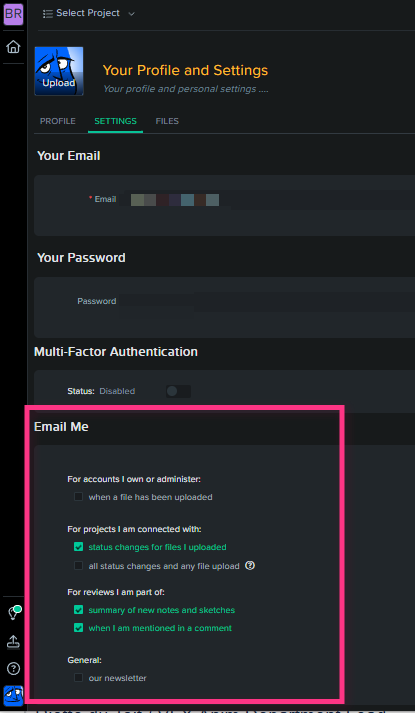Uncheck 'status changes for files I uploaded'

coord(79,547)
